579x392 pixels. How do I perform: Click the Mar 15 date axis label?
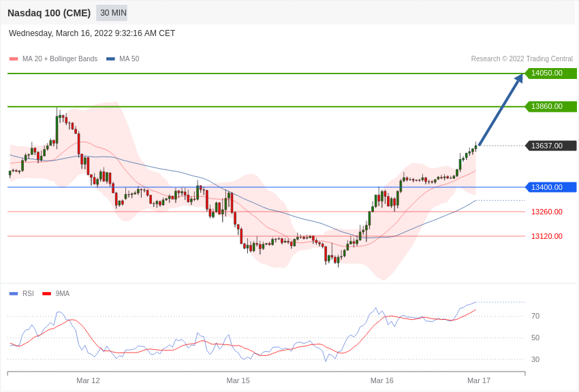tap(238, 380)
